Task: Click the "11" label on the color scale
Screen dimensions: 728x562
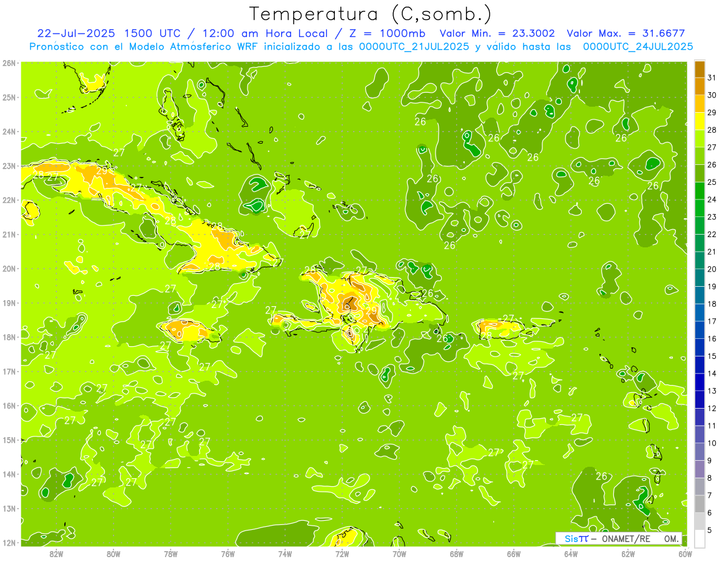Action: point(712,426)
